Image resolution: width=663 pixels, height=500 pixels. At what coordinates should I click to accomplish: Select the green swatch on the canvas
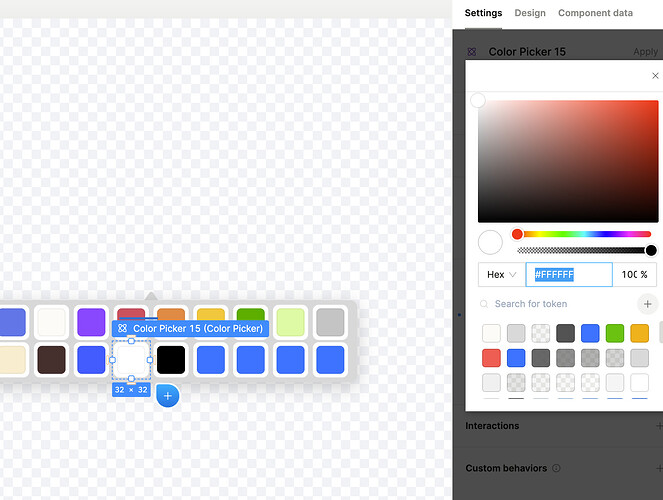tap(250, 314)
